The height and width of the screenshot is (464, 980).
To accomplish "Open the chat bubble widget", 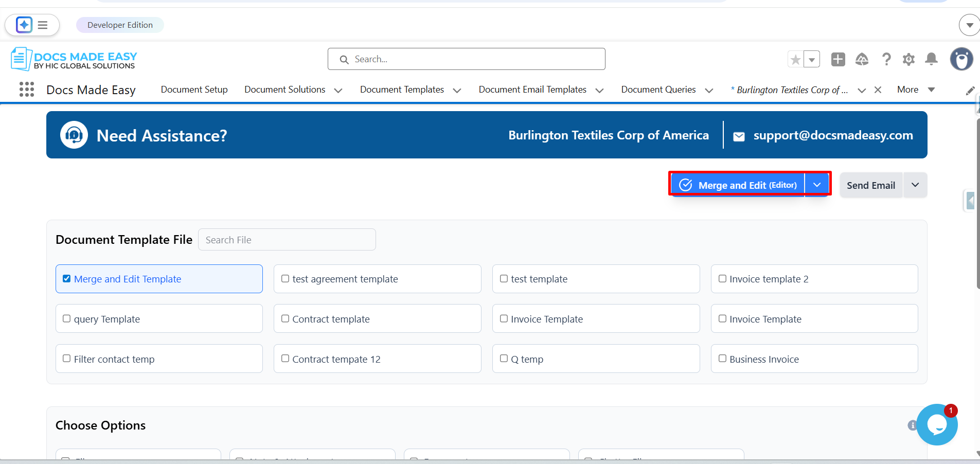I will tap(937, 425).
